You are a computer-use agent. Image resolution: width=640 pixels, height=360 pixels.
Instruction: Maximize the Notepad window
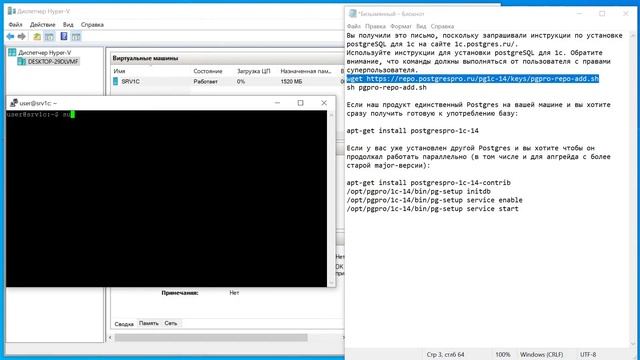602,13
